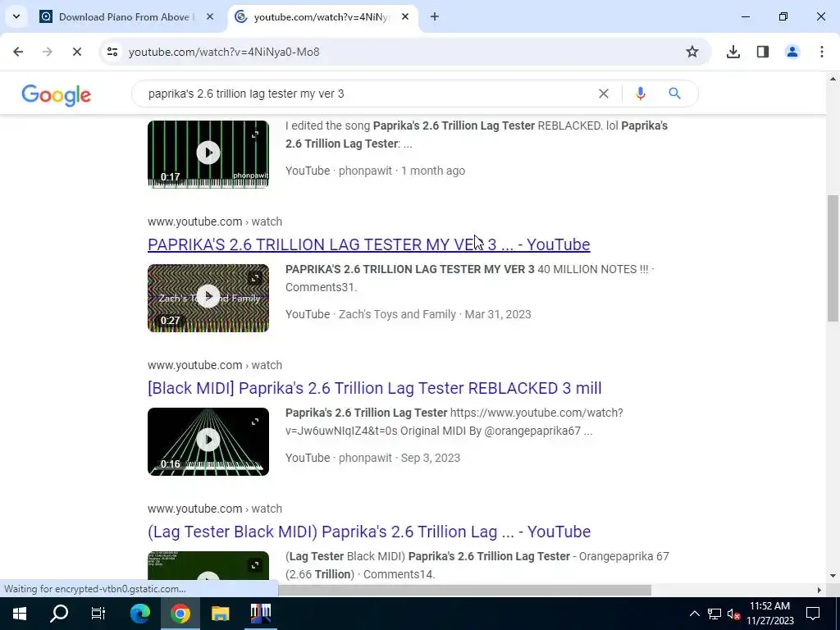Open Windows Start menu
Viewport: 840px width, 630px height.
point(20,614)
